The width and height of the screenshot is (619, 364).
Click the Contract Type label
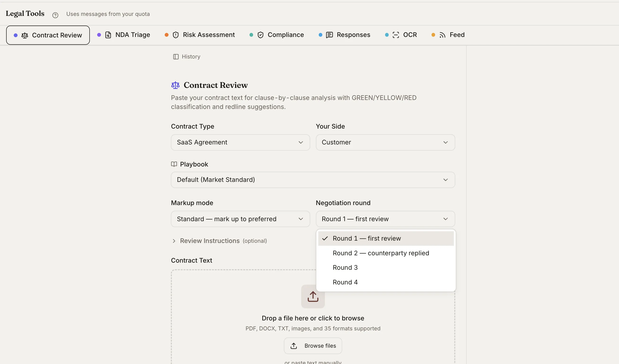coord(193,126)
